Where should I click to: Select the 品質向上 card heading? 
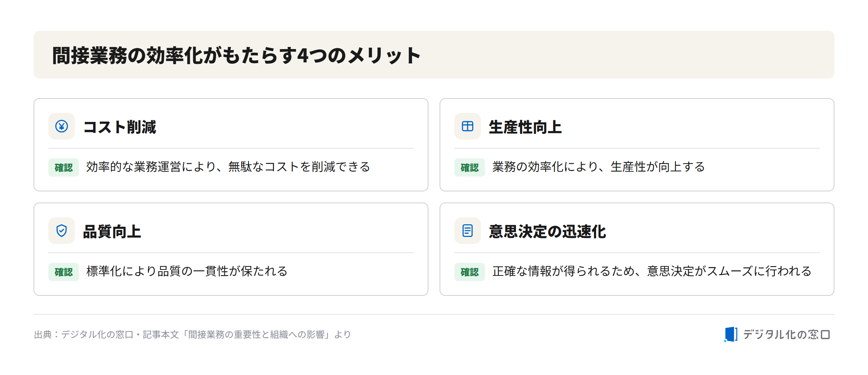click(x=112, y=231)
